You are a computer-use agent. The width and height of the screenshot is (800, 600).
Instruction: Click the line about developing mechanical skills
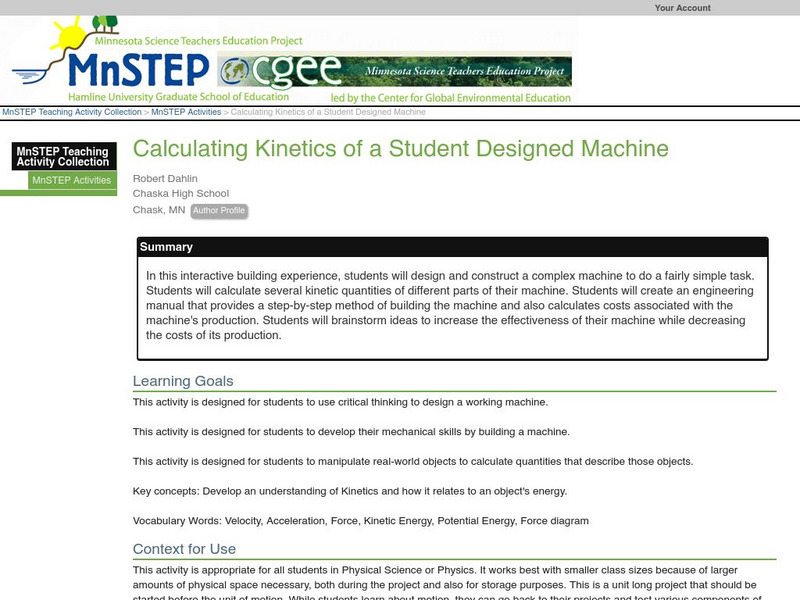tap(351, 432)
